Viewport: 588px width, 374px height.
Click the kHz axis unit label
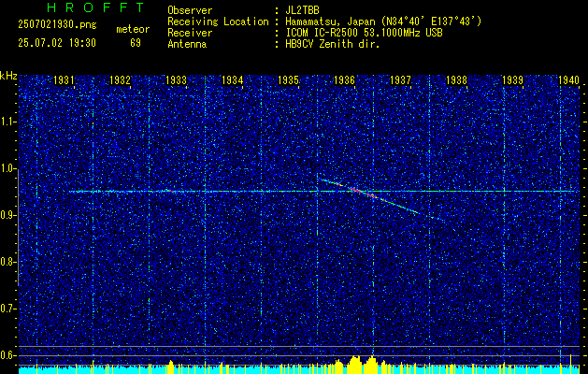coord(8,76)
